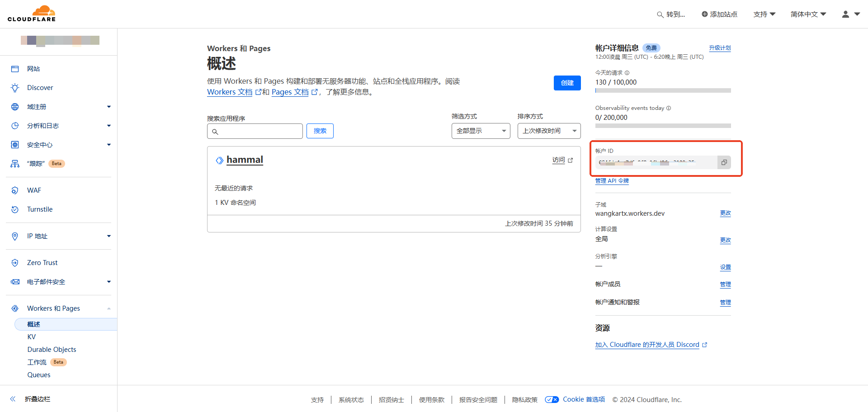This screenshot has width=868, height=412.
Task: Expand the 分析和日志 sidebar section
Action: pos(109,126)
